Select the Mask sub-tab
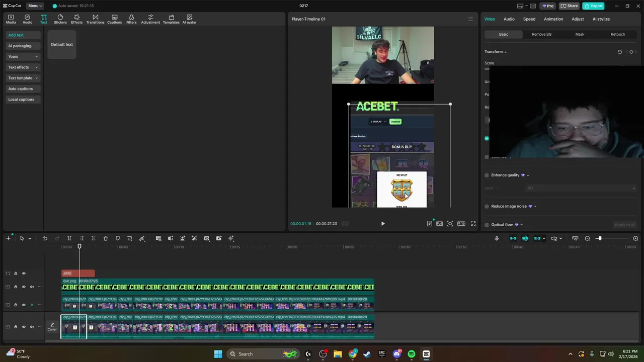The height and width of the screenshot is (362, 644). tap(580, 34)
